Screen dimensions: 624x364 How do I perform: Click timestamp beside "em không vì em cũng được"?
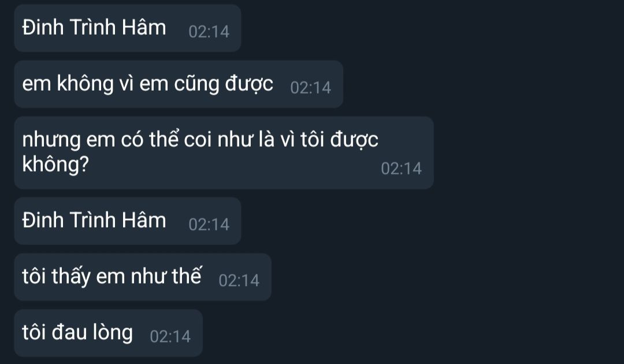(311, 88)
